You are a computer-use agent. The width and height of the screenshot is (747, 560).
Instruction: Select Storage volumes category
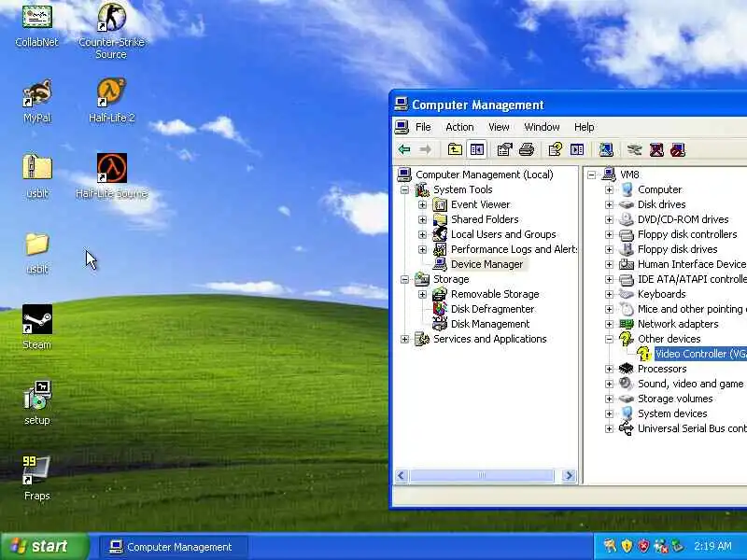(x=675, y=399)
